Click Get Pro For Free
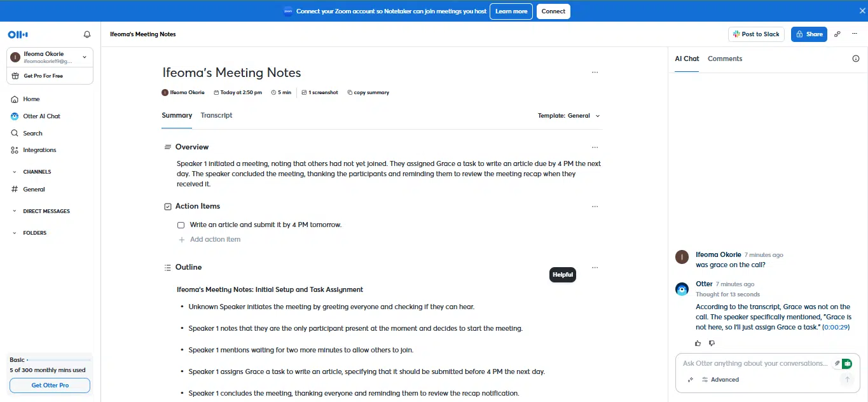Image resolution: width=868 pixels, height=402 pixels. 50,76
